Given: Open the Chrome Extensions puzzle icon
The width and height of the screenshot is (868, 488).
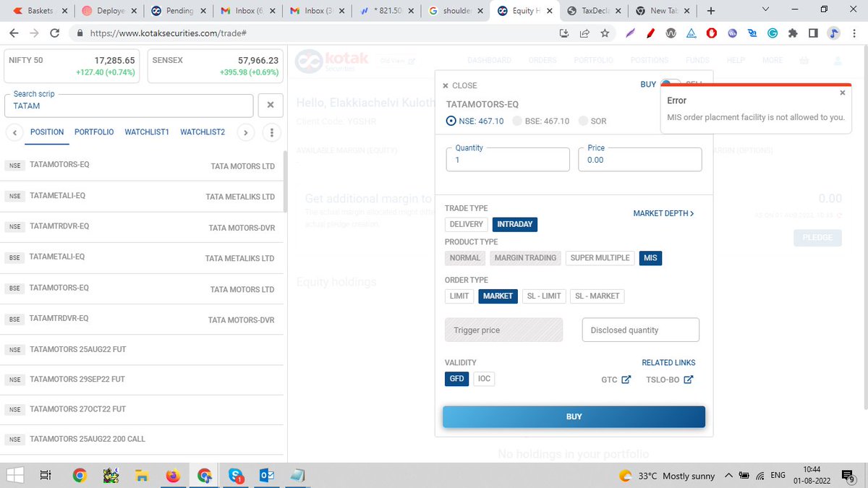Looking at the screenshot, I should 793,33.
